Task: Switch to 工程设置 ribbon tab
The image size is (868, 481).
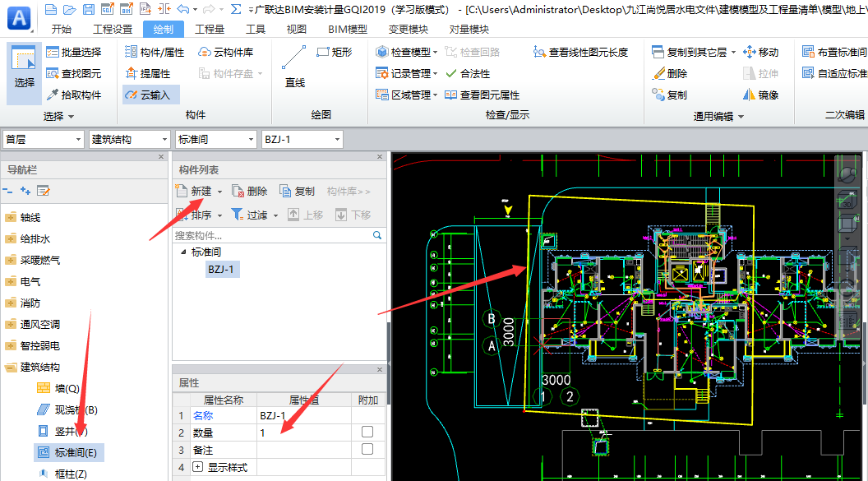Action: pos(113,30)
